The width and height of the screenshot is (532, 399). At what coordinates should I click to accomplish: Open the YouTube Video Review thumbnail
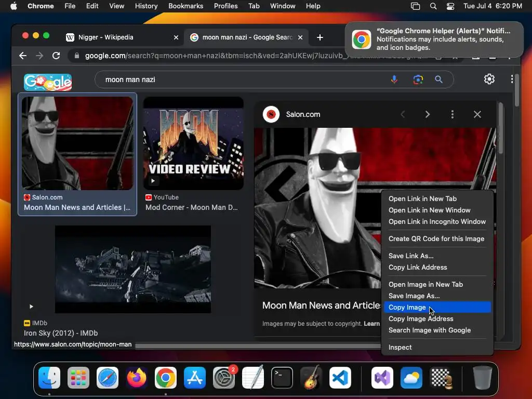tap(193, 143)
